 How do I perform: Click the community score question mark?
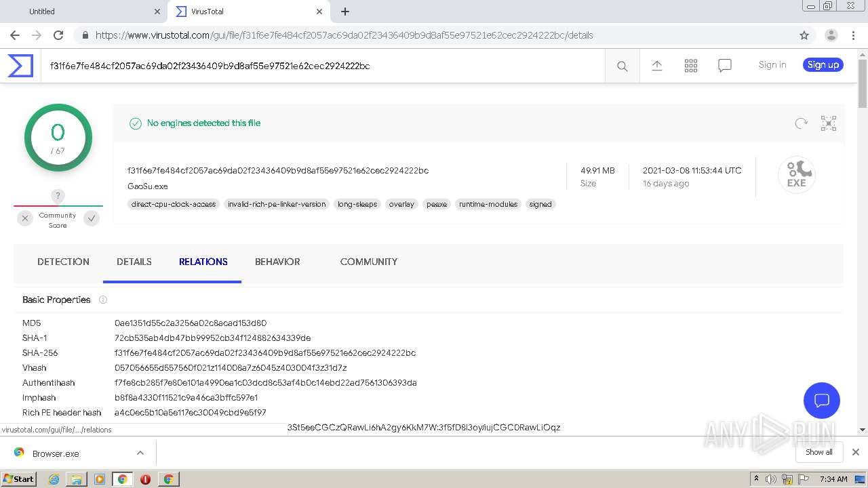(x=58, y=197)
